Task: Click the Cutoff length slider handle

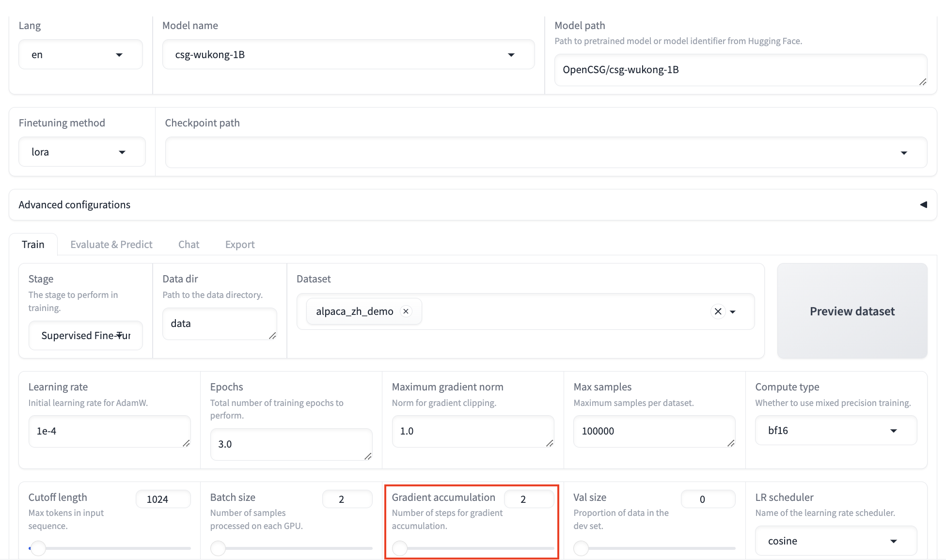Action: (38, 548)
